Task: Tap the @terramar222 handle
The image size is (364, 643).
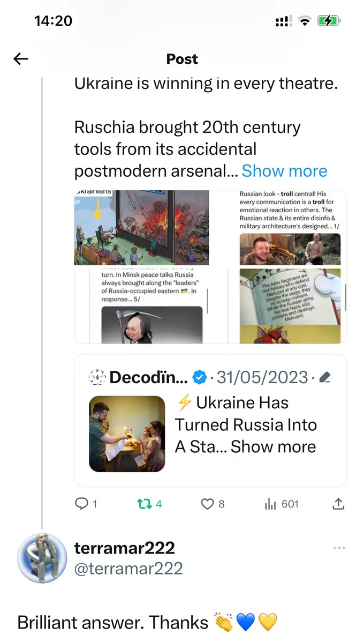Action: pos(128,569)
